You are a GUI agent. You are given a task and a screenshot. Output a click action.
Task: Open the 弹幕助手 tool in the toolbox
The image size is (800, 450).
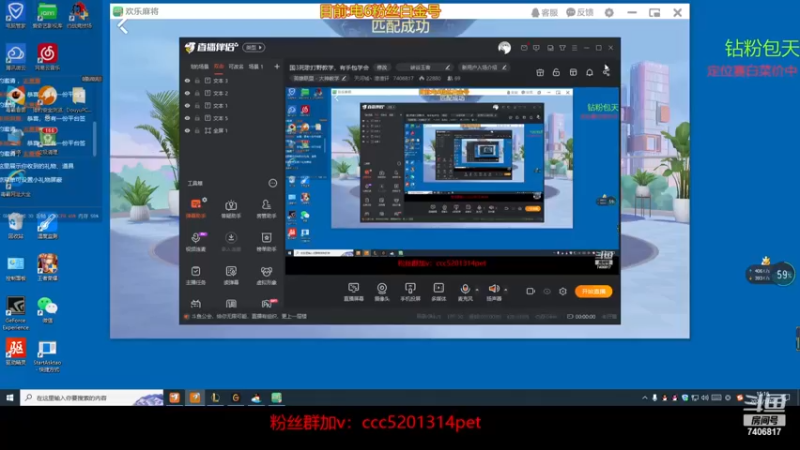(x=196, y=208)
